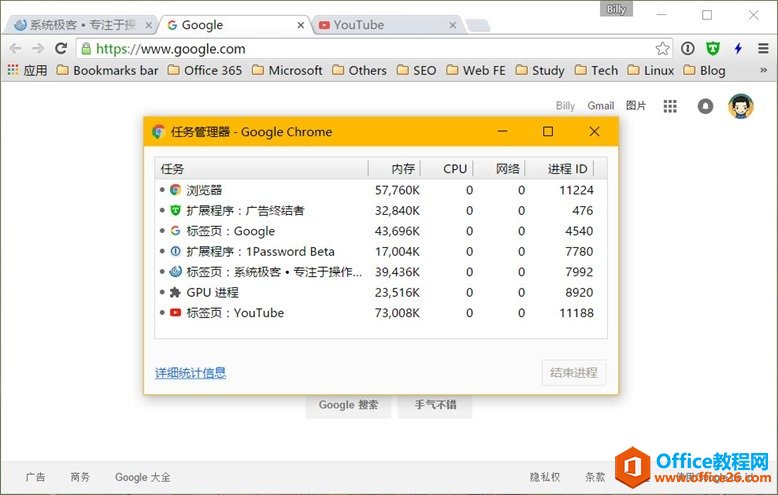
Task: Open Google notifications bell
Action: pos(705,106)
